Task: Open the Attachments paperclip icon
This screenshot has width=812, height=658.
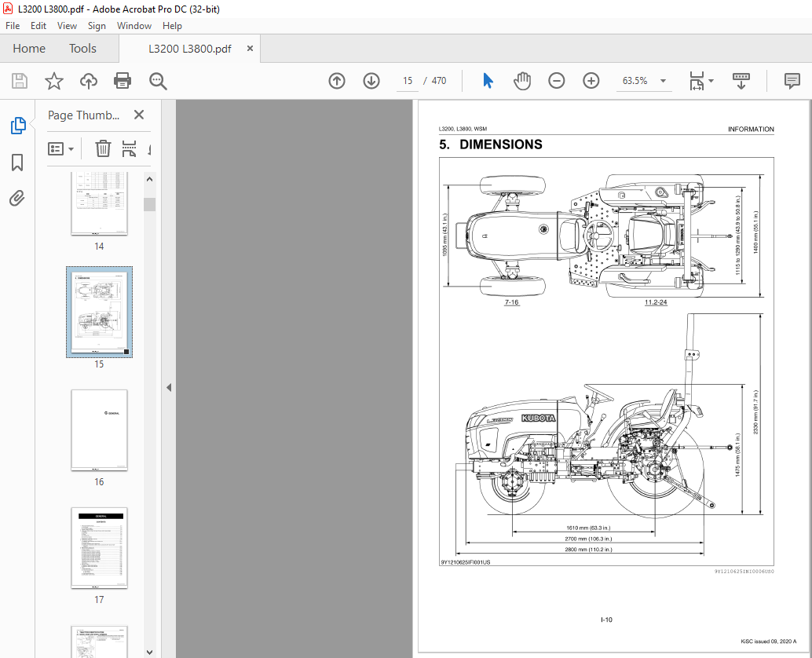Action: click(17, 199)
